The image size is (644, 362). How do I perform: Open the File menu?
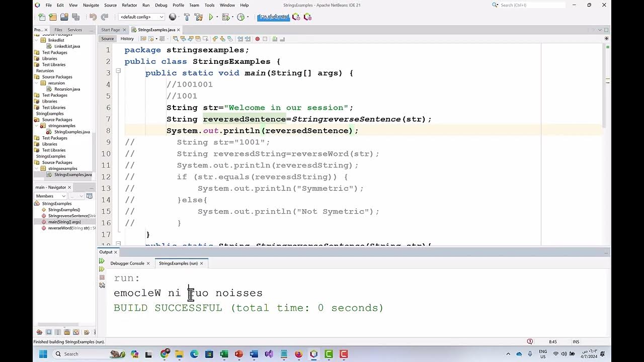tap(49, 5)
